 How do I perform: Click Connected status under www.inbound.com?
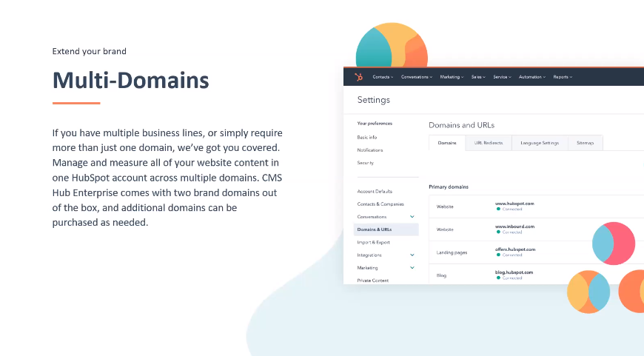click(x=509, y=232)
